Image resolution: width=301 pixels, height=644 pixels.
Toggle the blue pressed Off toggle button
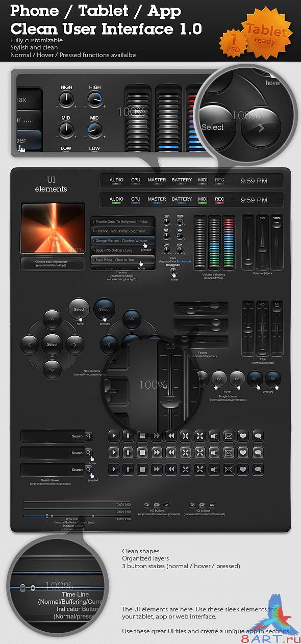[272, 379]
